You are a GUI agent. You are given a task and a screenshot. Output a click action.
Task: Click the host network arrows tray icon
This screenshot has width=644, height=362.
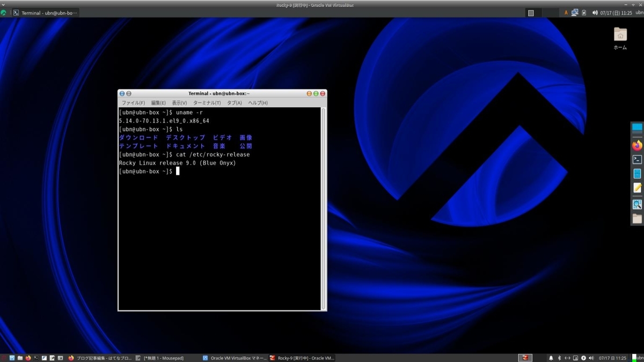point(567,358)
